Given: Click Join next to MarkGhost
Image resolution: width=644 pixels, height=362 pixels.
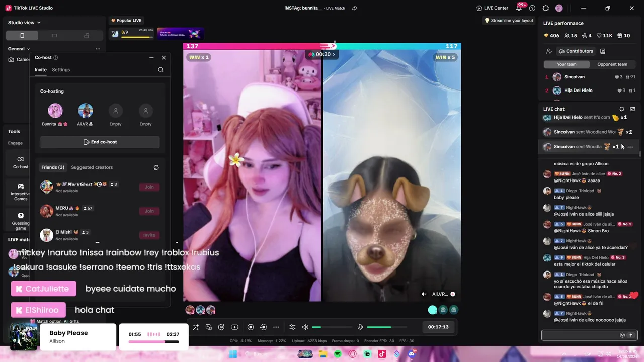Looking at the screenshot, I should (149, 187).
